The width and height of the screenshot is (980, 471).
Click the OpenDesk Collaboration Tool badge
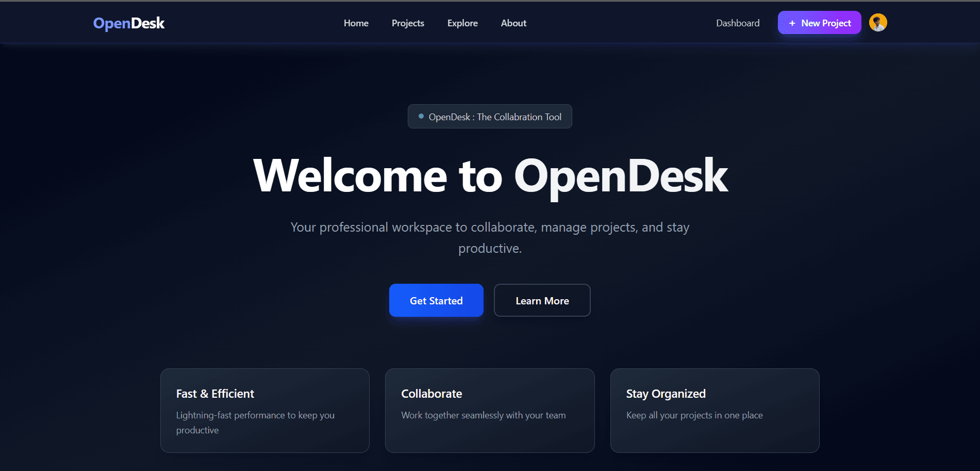tap(489, 116)
